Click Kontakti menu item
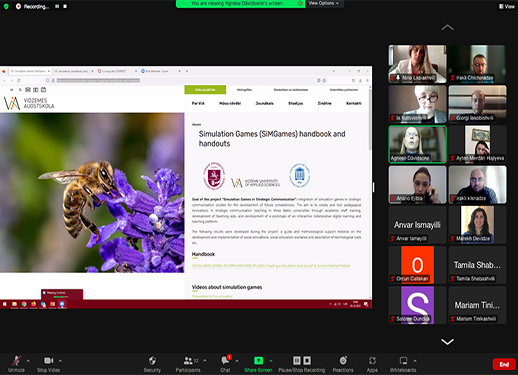 pos(354,103)
